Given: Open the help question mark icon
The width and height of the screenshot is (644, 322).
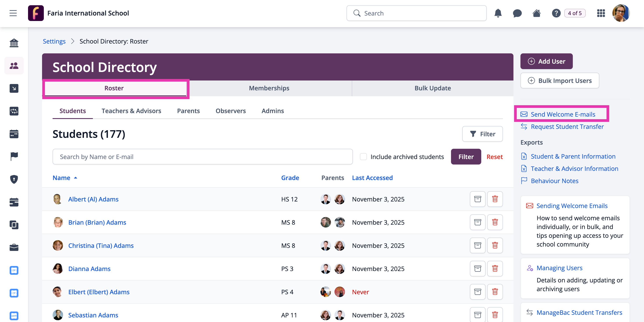Looking at the screenshot, I should pyautogui.click(x=556, y=13).
